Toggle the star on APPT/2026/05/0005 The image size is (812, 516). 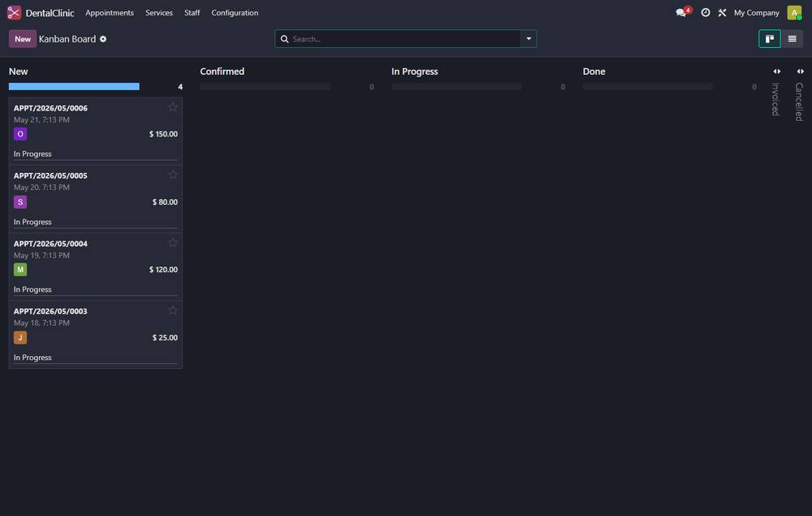coord(173,175)
